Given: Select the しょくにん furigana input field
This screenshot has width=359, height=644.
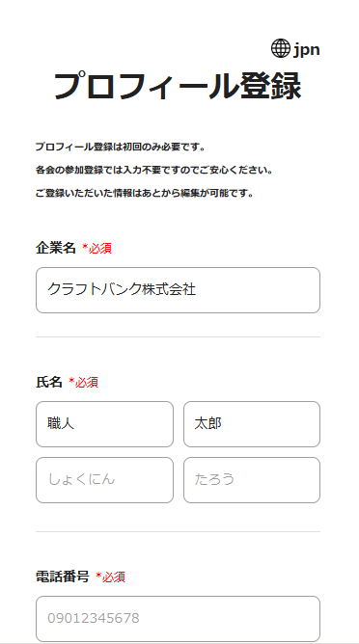Looking at the screenshot, I should click(104, 480).
